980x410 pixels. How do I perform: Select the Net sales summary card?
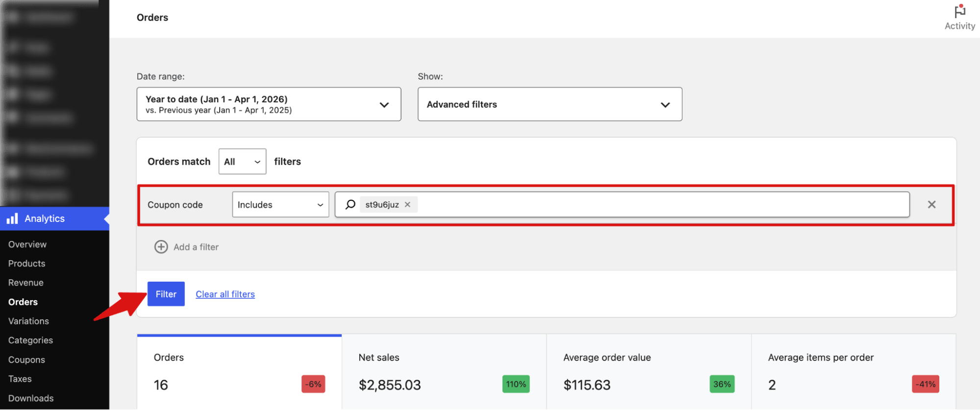[444, 372]
